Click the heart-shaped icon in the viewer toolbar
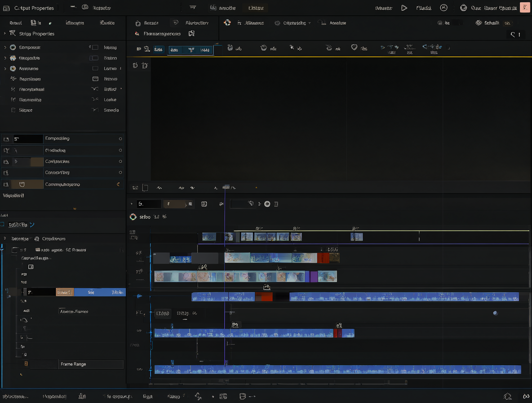The width and height of the screenshot is (532, 403). [x=354, y=48]
